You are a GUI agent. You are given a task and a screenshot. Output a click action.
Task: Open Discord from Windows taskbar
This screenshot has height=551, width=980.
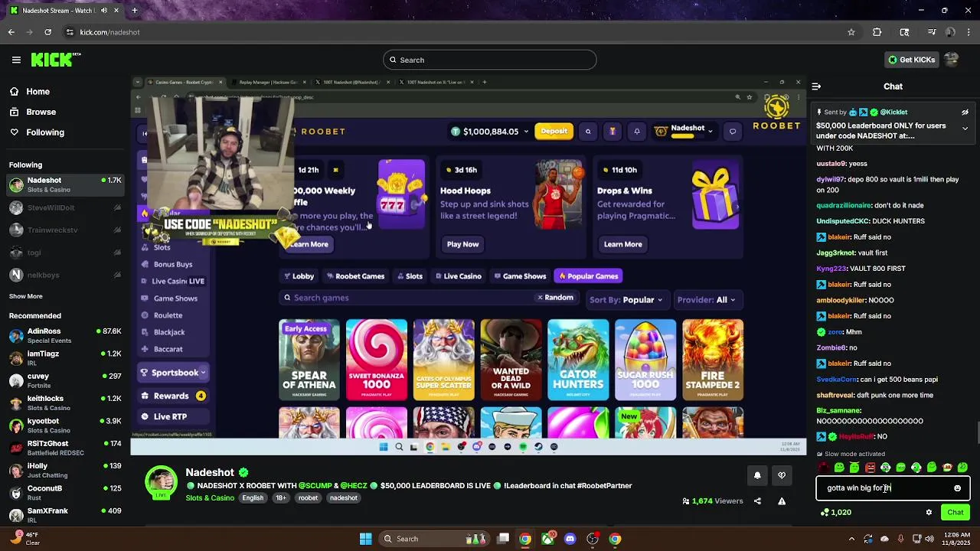[x=570, y=539]
